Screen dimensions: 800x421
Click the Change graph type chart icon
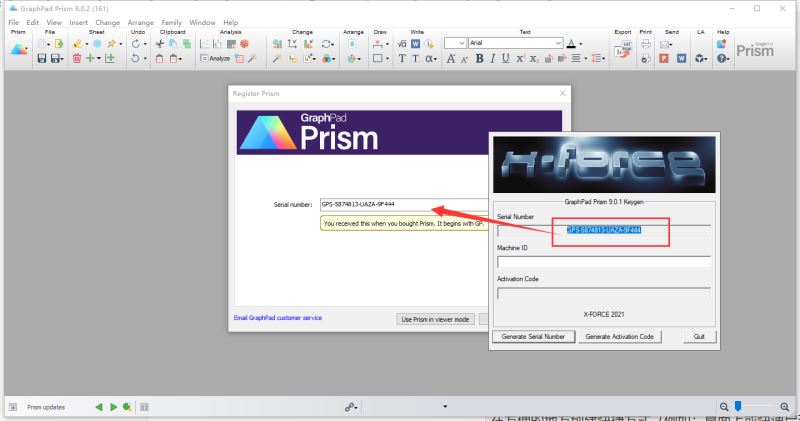tap(277, 44)
